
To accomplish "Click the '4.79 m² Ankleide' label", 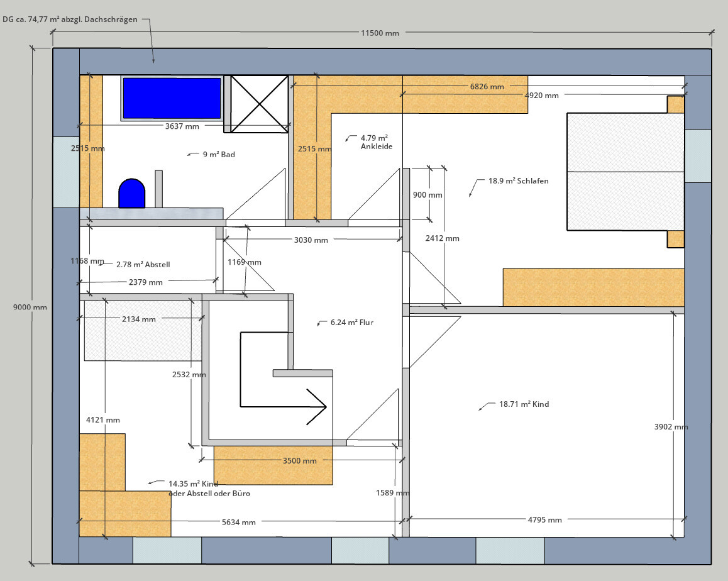I will pyautogui.click(x=376, y=141).
